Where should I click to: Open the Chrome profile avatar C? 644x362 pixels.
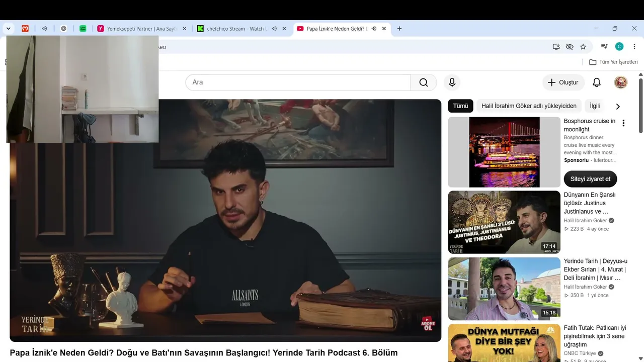pyautogui.click(x=619, y=47)
